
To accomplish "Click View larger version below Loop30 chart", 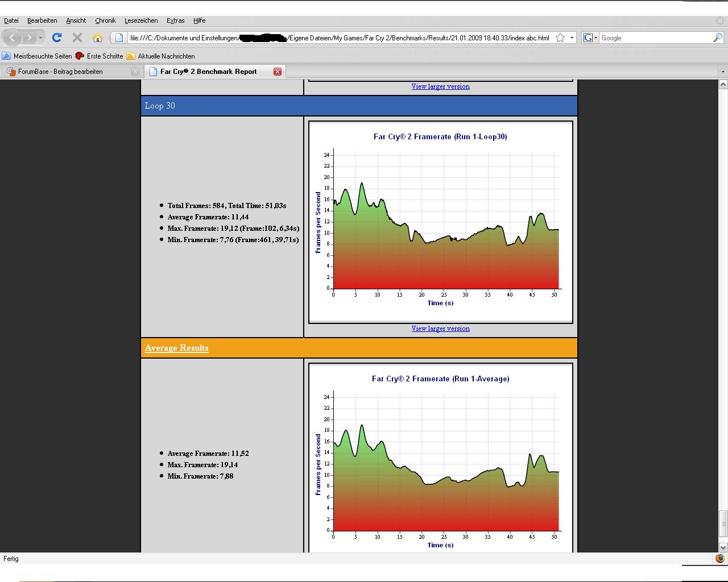I will click(441, 329).
